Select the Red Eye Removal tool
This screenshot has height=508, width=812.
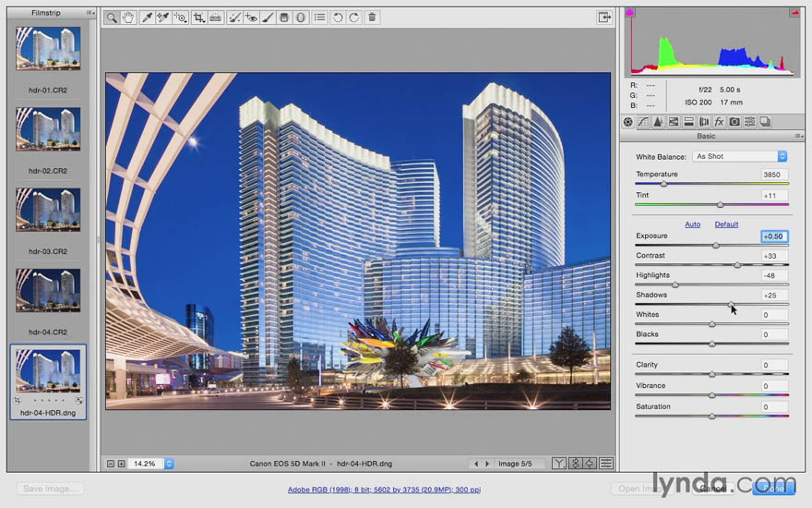(x=251, y=18)
